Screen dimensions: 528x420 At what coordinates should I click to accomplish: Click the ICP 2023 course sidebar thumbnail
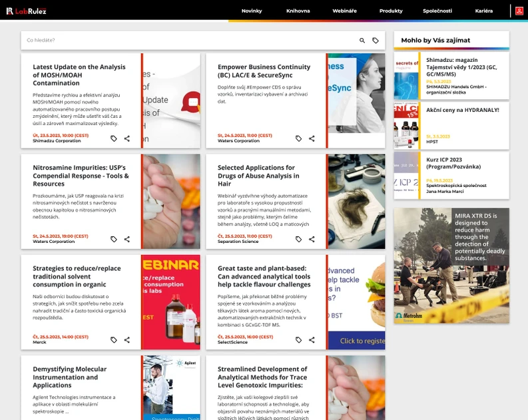(x=406, y=175)
